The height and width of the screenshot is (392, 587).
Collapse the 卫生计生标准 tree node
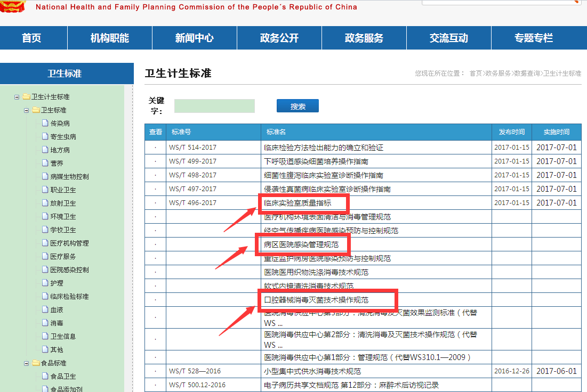point(18,96)
